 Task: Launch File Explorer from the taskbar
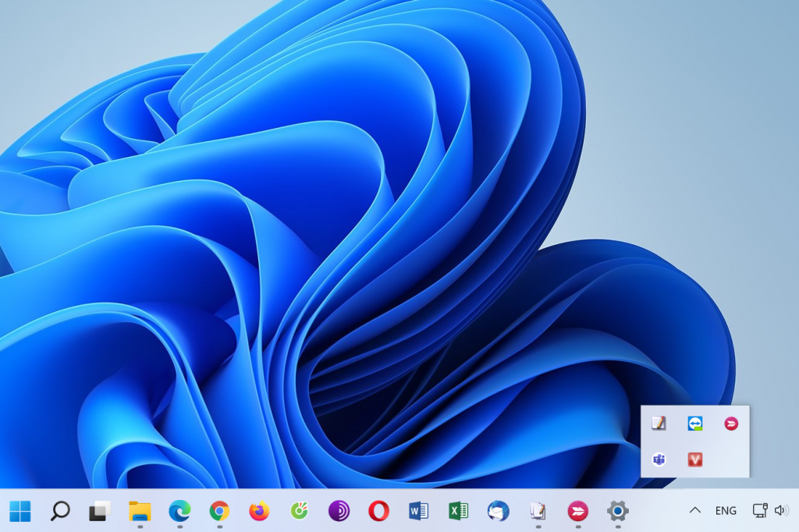(140, 511)
